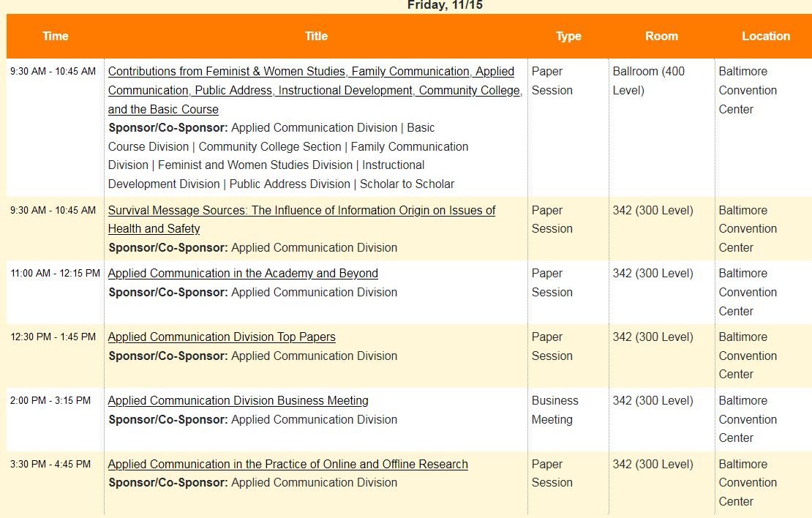The image size is (812, 518).
Task: Select Paper Session type for Academy and Beyond row
Action: (x=552, y=283)
